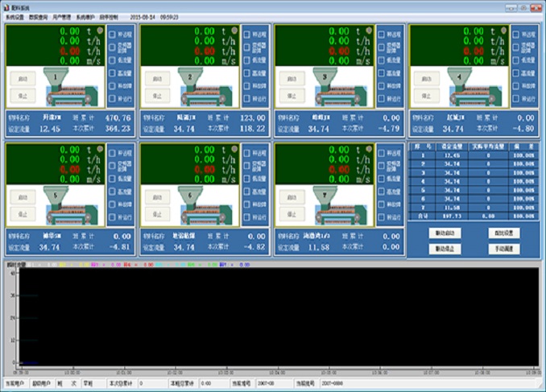Image resolution: width=546 pixels, height=392 pixels.
Task: Click feeder 3 round status indicator lamp
Action: point(369,31)
